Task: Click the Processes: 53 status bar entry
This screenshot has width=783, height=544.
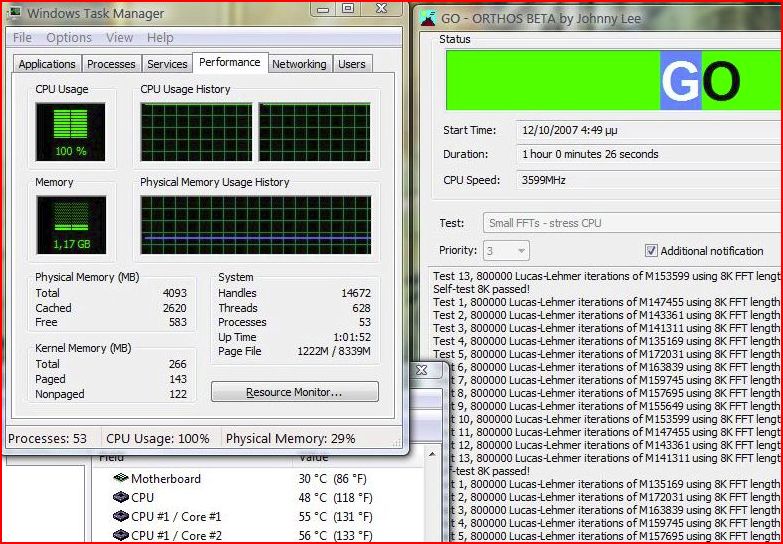Action: pyautogui.click(x=47, y=439)
